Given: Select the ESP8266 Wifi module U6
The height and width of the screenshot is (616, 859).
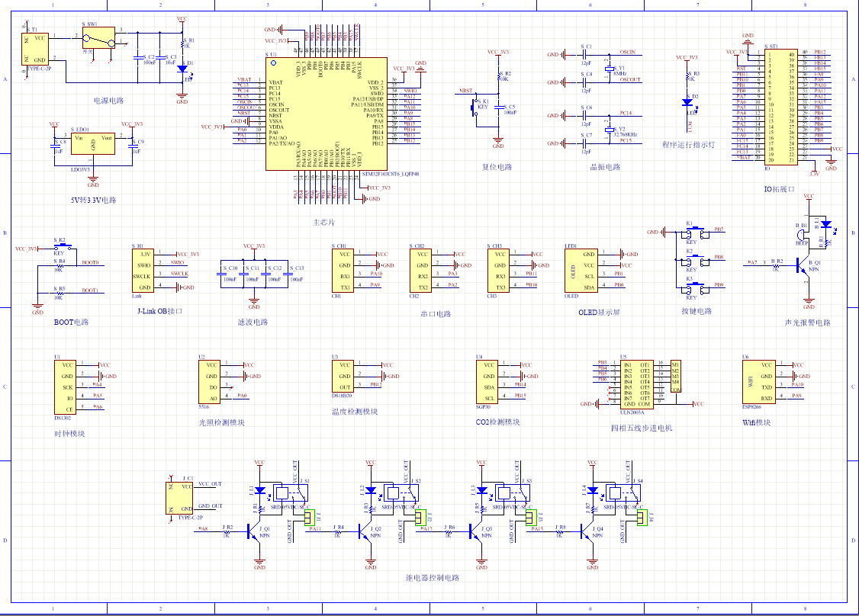Looking at the screenshot, I should (x=759, y=382).
